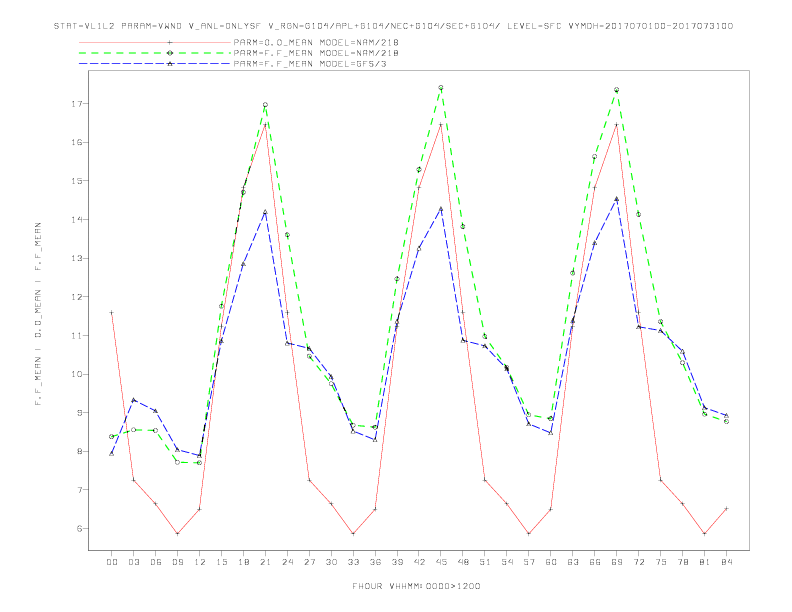Click x-axis tick label 42
The image size is (792, 612).
pyautogui.click(x=419, y=562)
